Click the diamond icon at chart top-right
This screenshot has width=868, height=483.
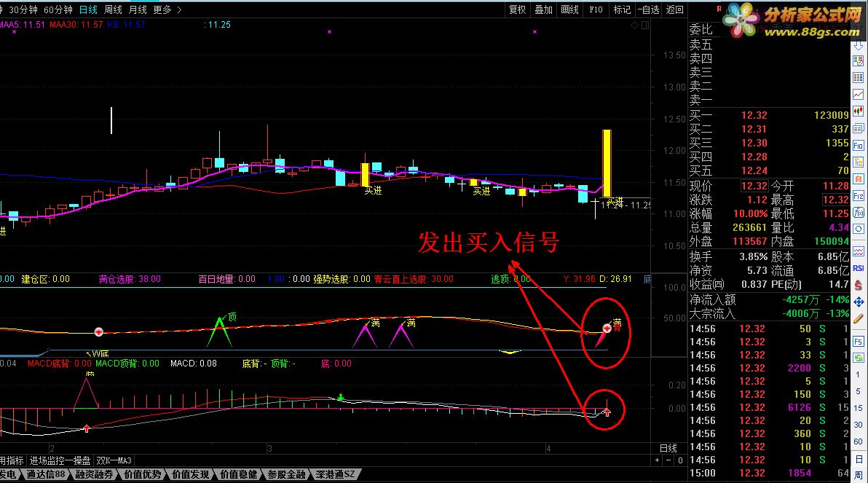click(634, 25)
